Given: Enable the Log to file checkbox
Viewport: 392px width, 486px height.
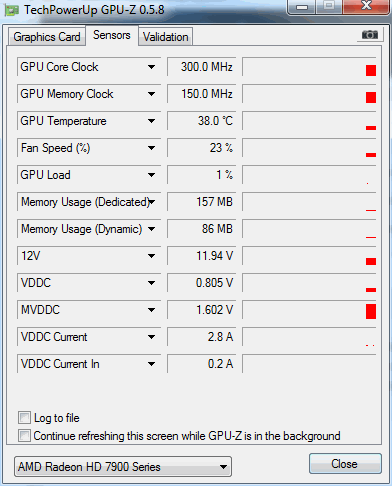Looking at the screenshot, I should pos(24,418).
